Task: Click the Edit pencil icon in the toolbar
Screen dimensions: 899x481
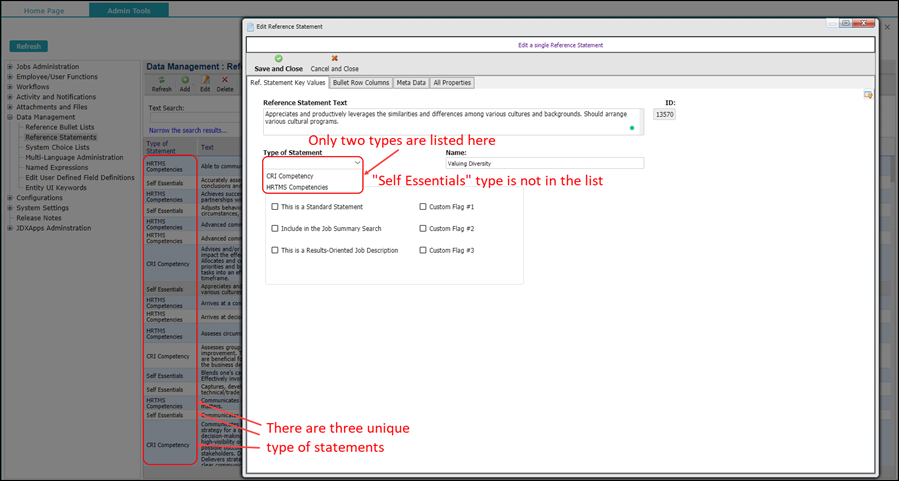Action: click(x=206, y=80)
